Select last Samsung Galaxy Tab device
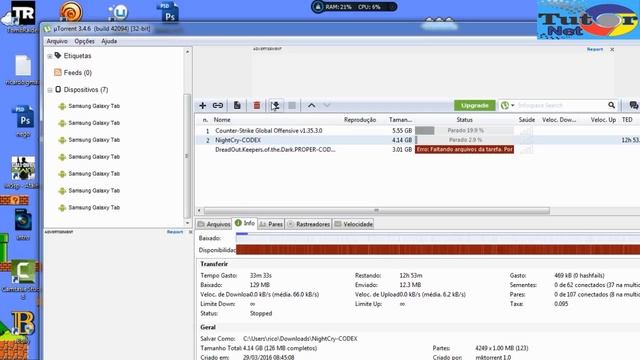 point(89,208)
